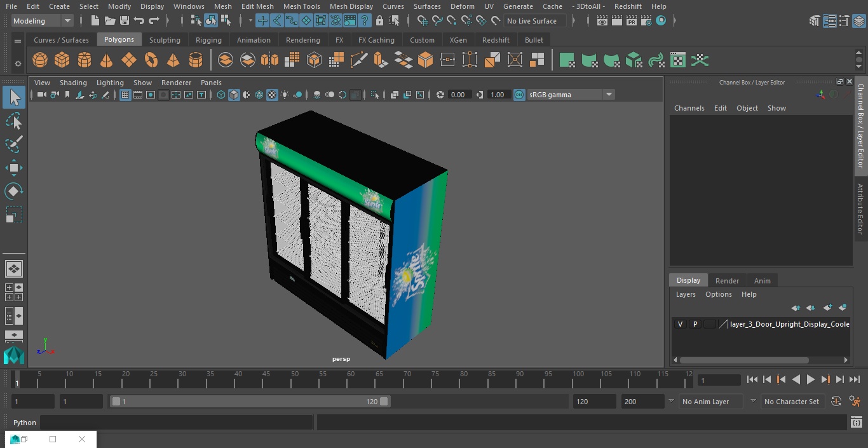Click the shelf settings gear icon
This screenshot has width=868, height=448.
[x=18, y=64]
